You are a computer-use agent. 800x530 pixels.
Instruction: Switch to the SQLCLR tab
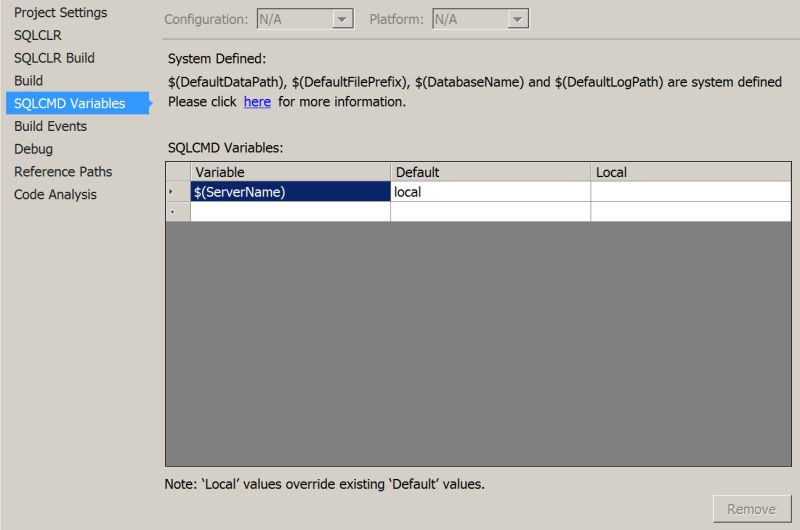(x=37, y=35)
